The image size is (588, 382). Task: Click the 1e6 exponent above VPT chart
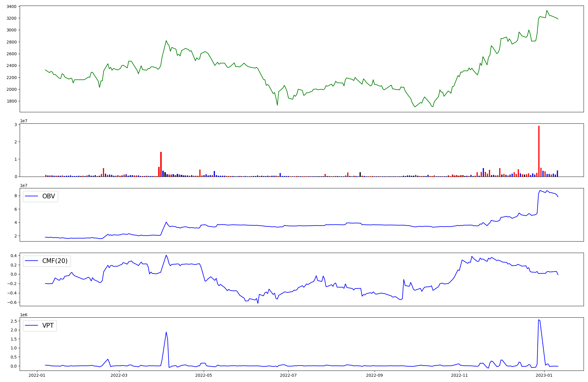coord(24,315)
